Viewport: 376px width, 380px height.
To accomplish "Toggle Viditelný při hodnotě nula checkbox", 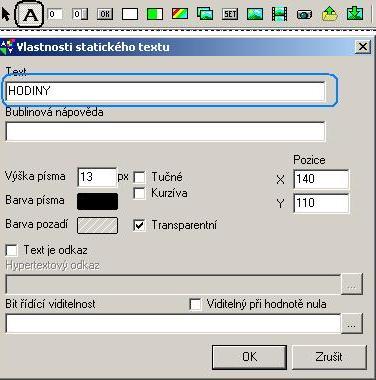I will click(x=195, y=304).
